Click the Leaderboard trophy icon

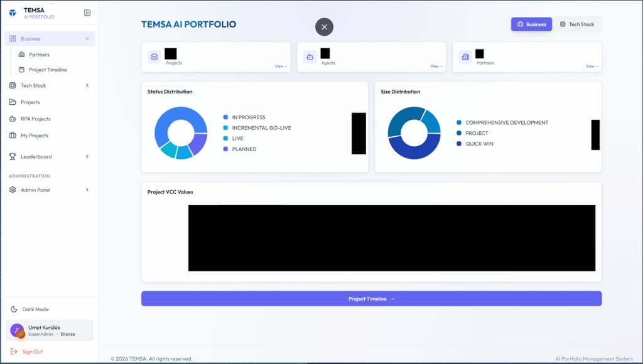pyautogui.click(x=13, y=157)
